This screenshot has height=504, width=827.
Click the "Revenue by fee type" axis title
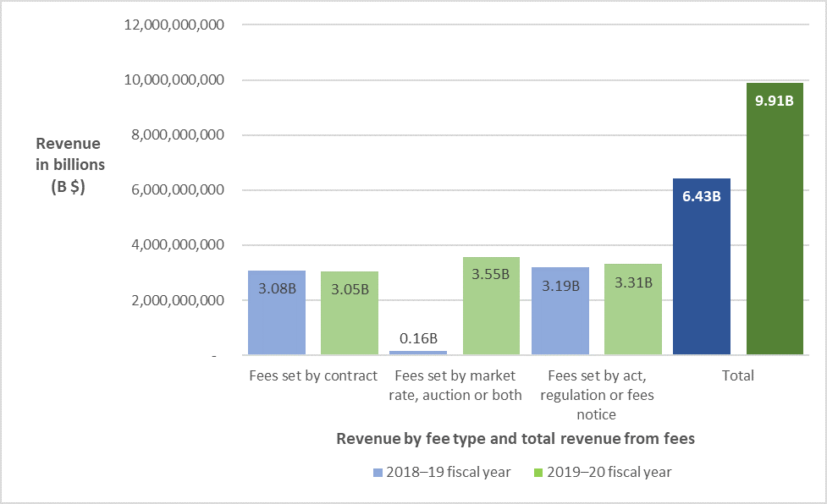click(515, 439)
